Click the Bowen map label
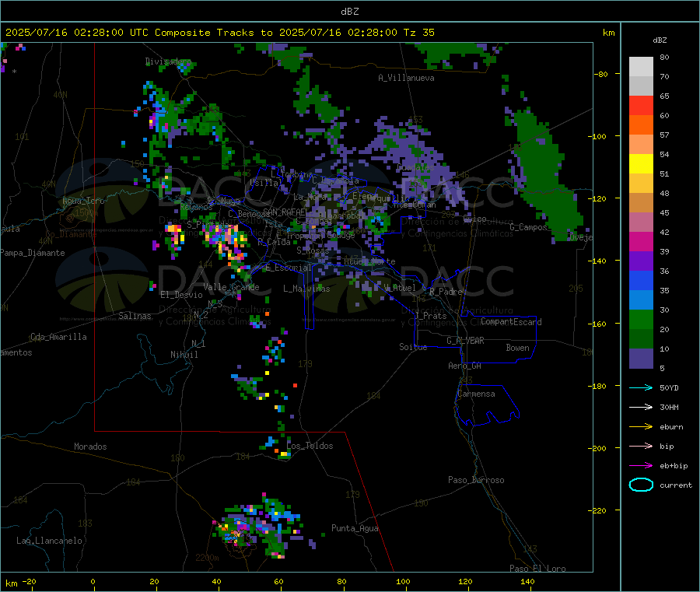This screenshot has height=592, width=700. tap(517, 348)
